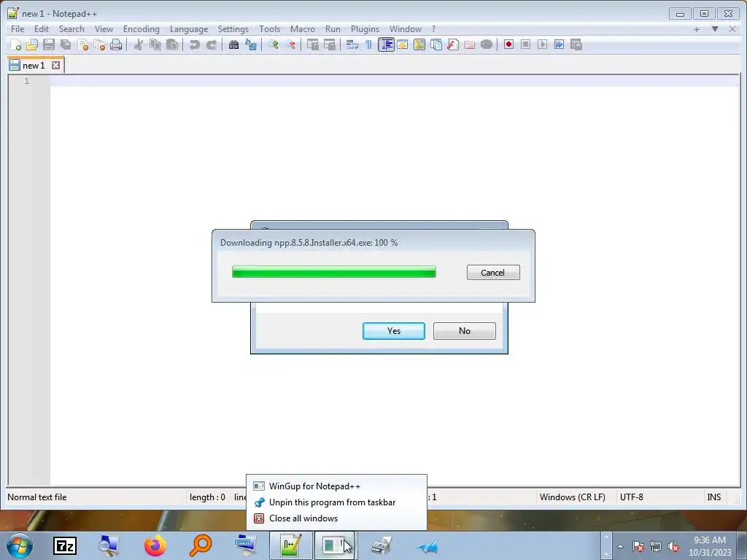The height and width of the screenshot is (560, 747).
Task: Open the File menu
Action: (18, 29)
